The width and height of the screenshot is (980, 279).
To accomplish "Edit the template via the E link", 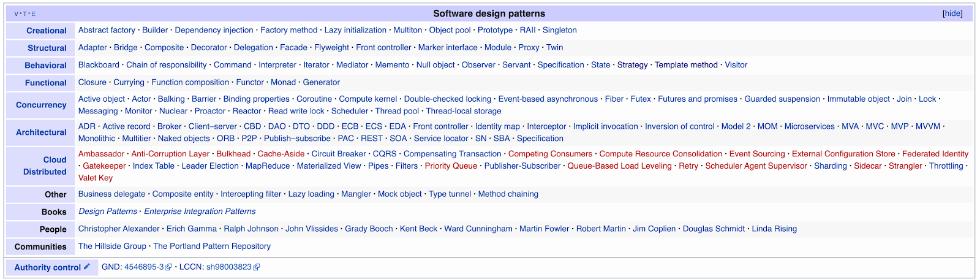I will click(34, 14).
